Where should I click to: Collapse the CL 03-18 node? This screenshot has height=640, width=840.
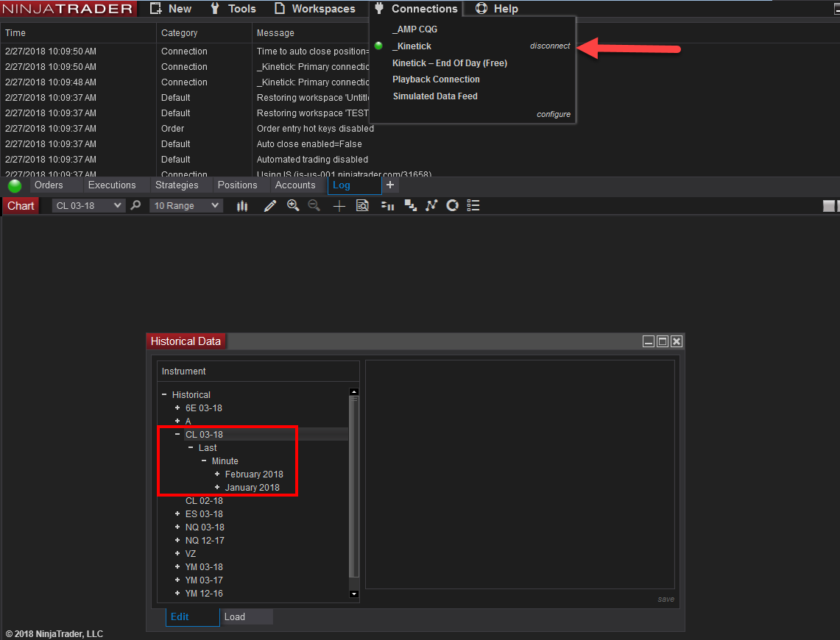tap(177, 434)
